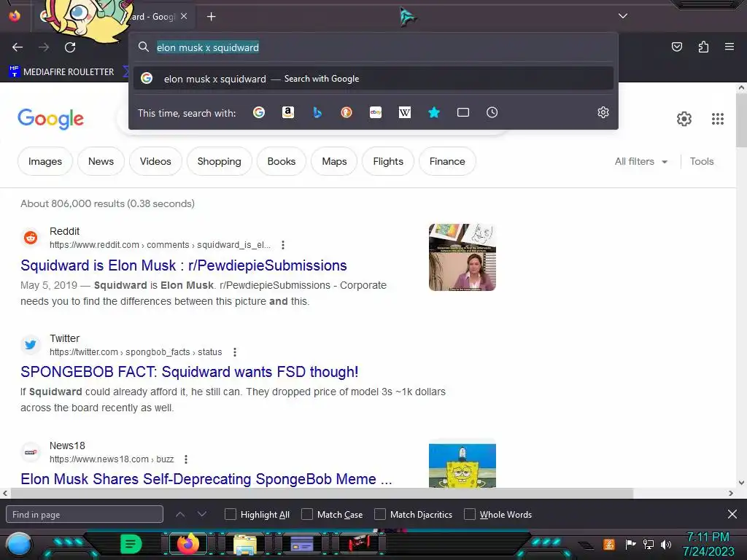Open more options for News18 result
Viewport: 747px width, 560px height.
tap(186, 459)
